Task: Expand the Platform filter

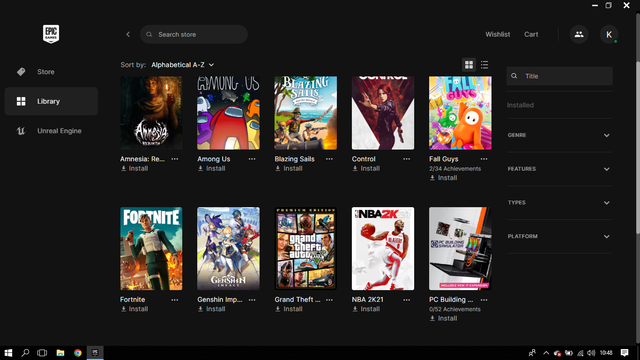Action: coord(559,236)
